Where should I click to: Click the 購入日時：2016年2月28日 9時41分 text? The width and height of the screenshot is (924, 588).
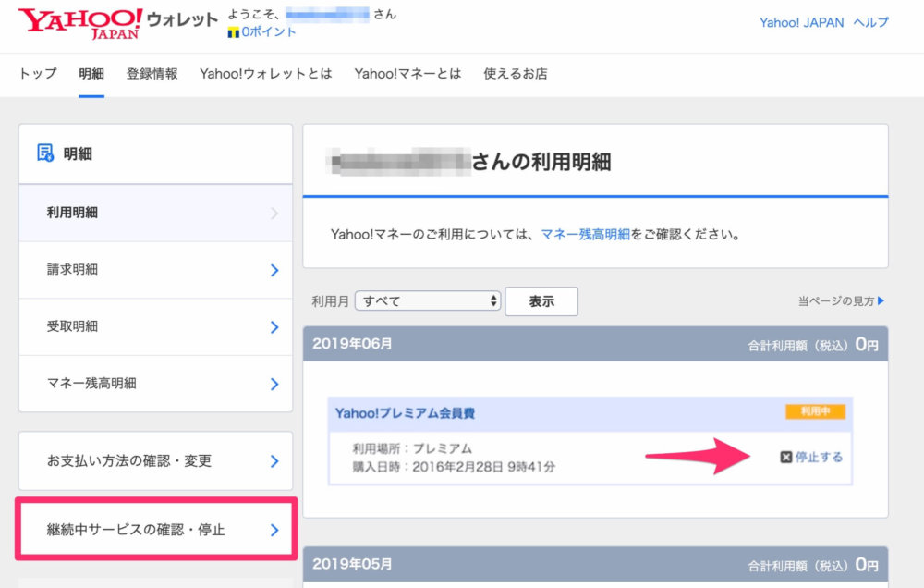454,467
